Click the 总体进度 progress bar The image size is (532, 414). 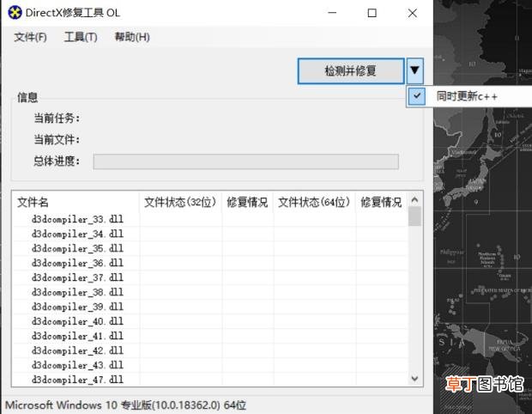(x=246, y=161)
